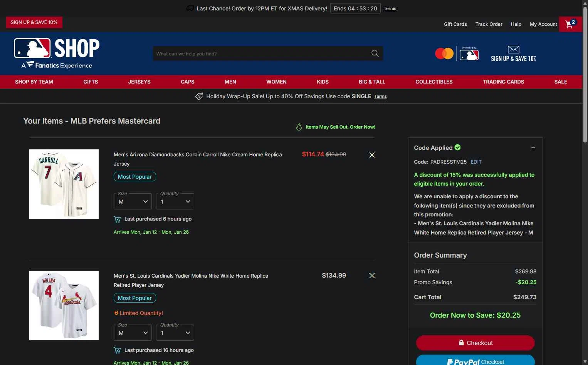This screenshot has width=588, height=365.
Task: Click the flame icon next to Items May Sell Out
Action: coord(299,127)
